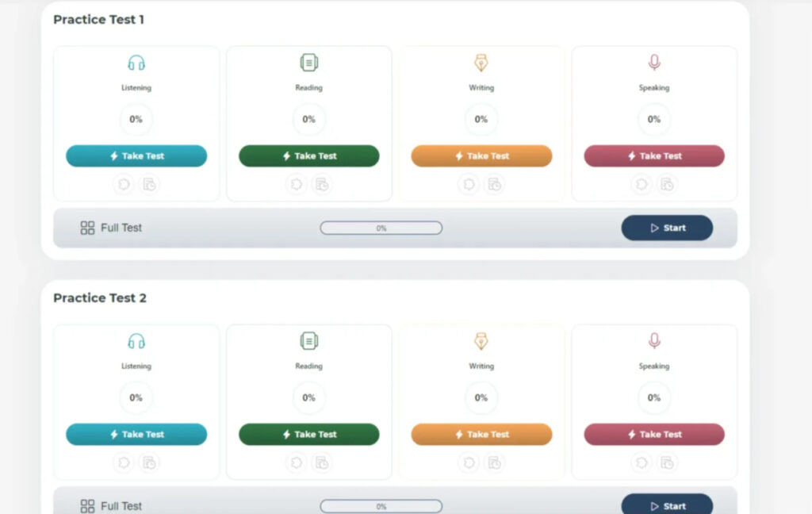Take the Reading test in Practice Test 1
The height and width of the screenshot is (514, 812).
point(308,156)
